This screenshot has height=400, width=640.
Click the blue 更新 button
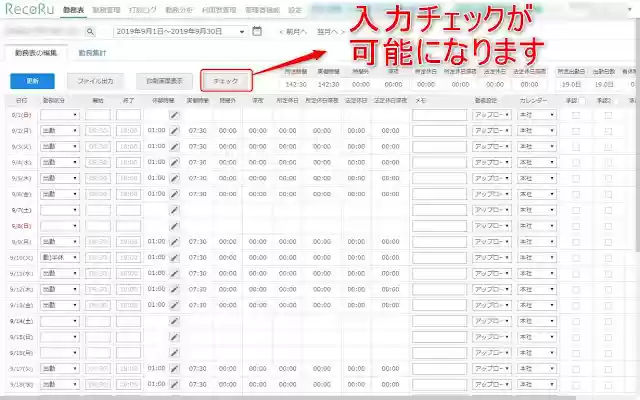[32, 81]
